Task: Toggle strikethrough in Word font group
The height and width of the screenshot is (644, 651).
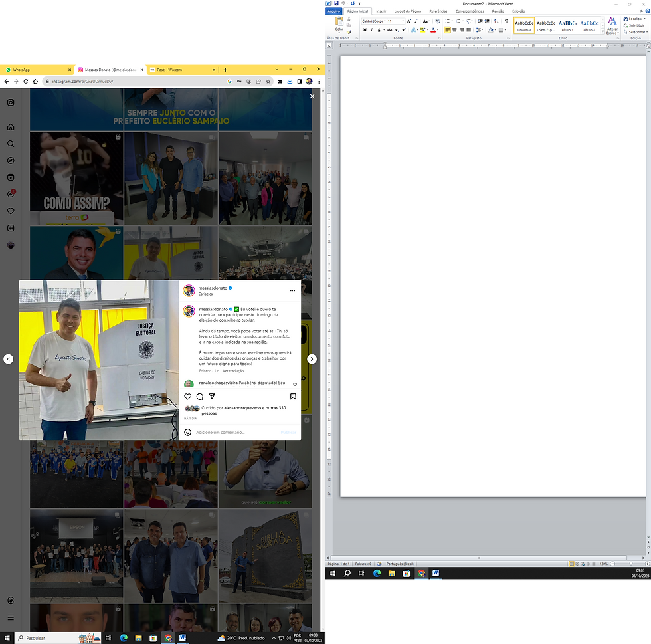Action: tap(389, 30)
